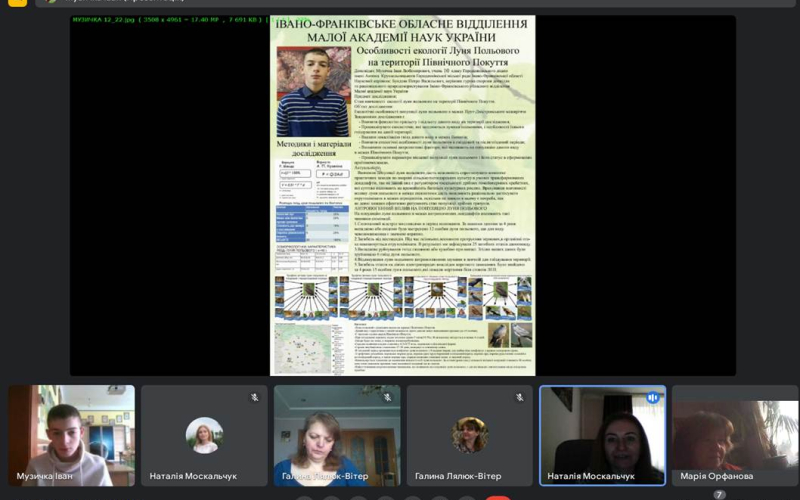Click the participant count badge showing 7
The width and height of the screenshot is (800, 500).
tap(719, 494)
